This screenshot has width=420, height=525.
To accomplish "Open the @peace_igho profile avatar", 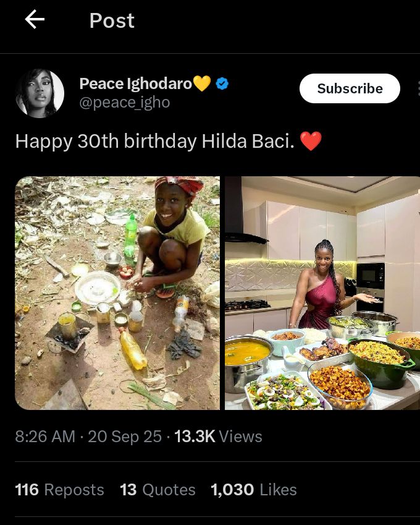I will click(40, 93).
